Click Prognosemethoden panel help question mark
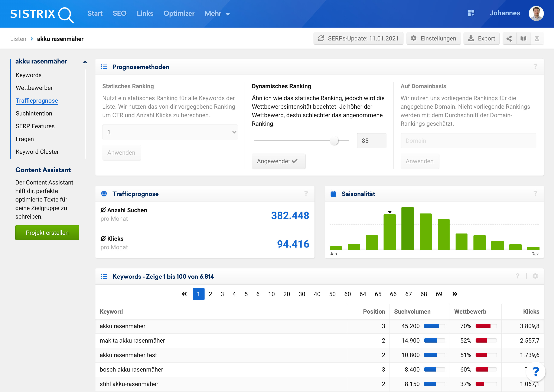Image resolution: width=554 pixels, height=392 pixels. pyautogui.click(x=535, y=67)
